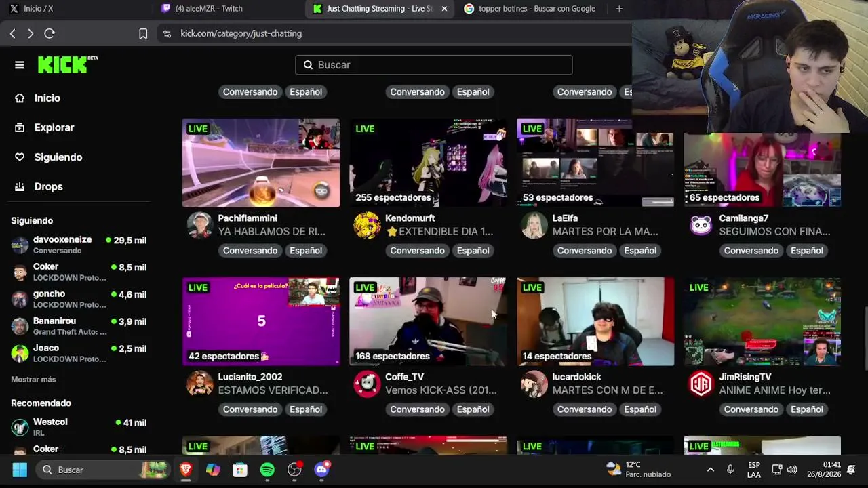Viewport: 868px width, 488px height.
Task: Click the microphone icon in system tray
Action: click(x=730, y=470)
